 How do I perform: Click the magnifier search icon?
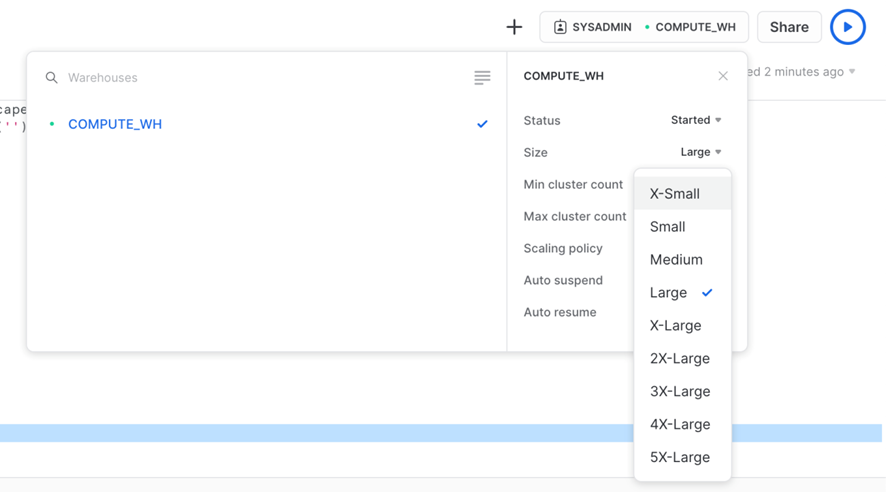52,77
